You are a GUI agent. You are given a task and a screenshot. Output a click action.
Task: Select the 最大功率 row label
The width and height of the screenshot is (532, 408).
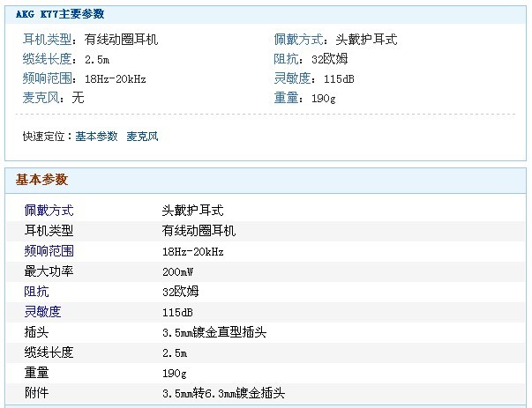[49, 271]
